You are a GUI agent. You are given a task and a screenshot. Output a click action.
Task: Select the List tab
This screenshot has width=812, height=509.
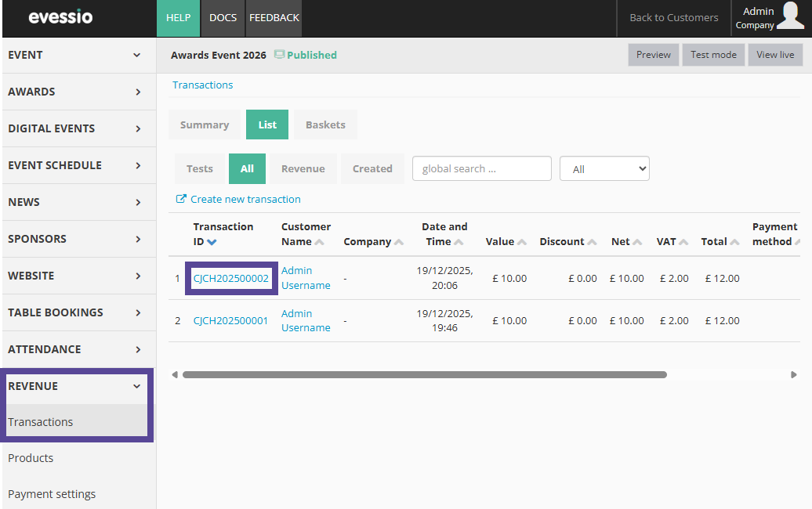pos(267,125)
